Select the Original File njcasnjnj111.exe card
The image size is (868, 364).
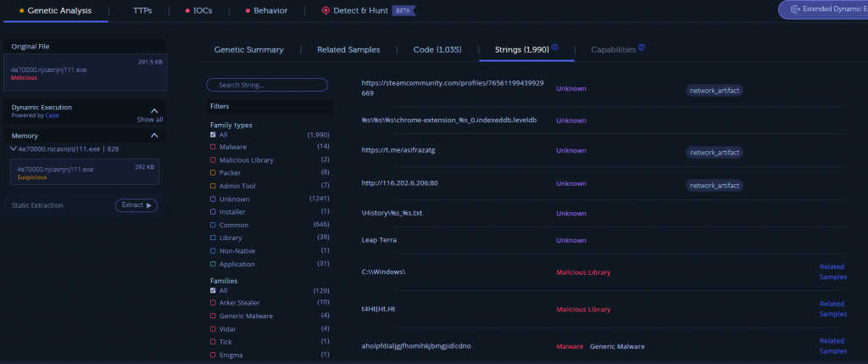click(85, 71)
